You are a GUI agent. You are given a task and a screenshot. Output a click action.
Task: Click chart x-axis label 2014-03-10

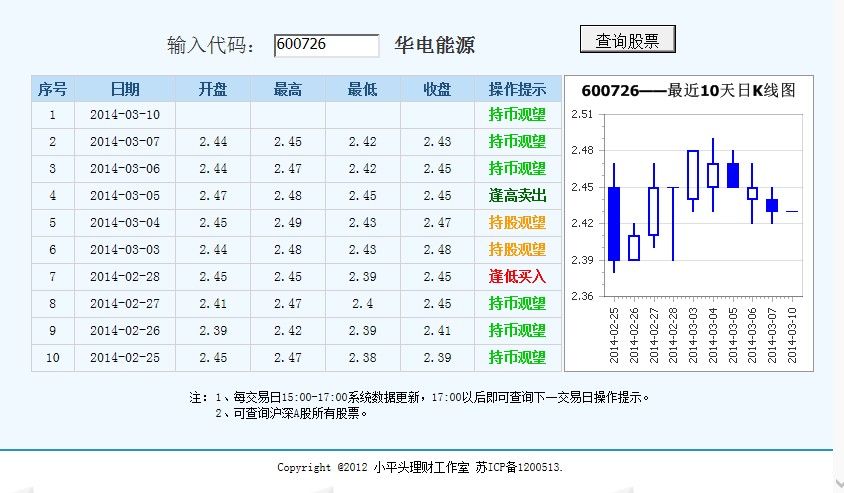click(x=792, y=335)
